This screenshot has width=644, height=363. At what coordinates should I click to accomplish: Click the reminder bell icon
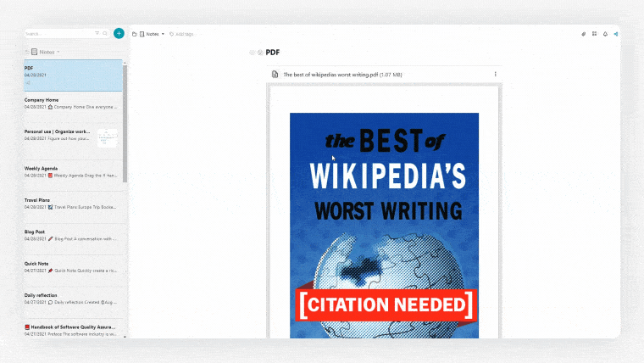605,34
